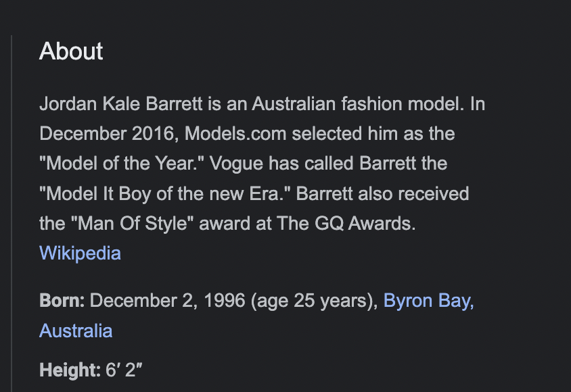This screenshot has width=571, height=392.
Task: Click the Models.com text in description
Action: point(235,134)
